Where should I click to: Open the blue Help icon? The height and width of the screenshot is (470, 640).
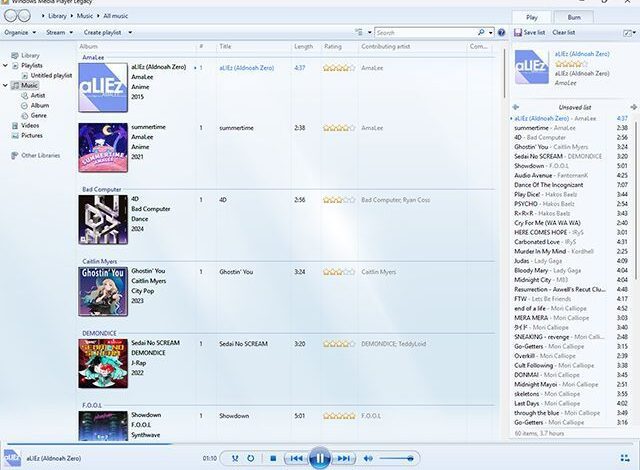click(501, 33)
